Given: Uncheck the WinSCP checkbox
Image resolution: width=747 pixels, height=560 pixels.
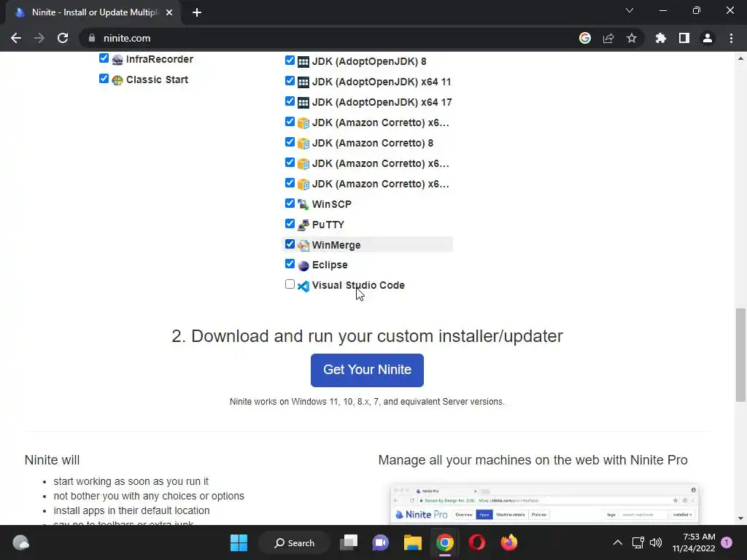Looking at the screenshot, I should click(290, 203).
